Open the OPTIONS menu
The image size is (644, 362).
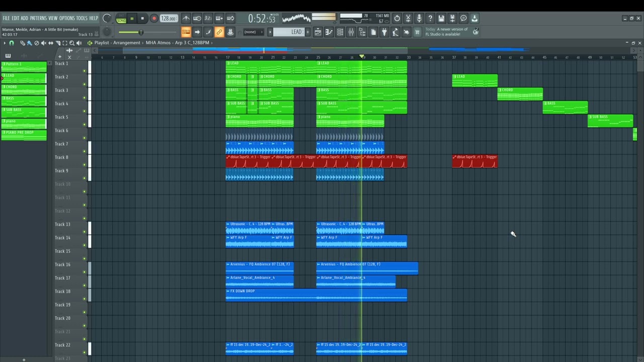pyautogui.click(x=66, y=18)
